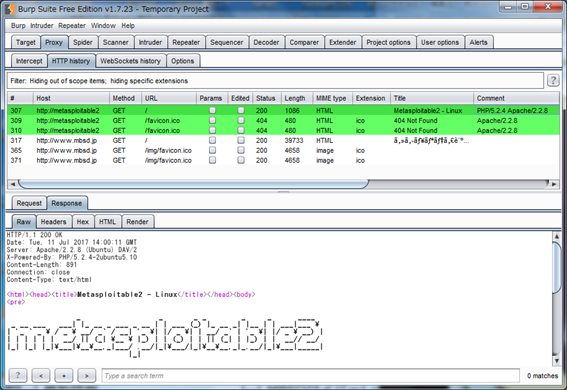Viewport: 567px width, 390px height.
Task: Switch to the Decoder tab
Action: (x=266, y=42)
